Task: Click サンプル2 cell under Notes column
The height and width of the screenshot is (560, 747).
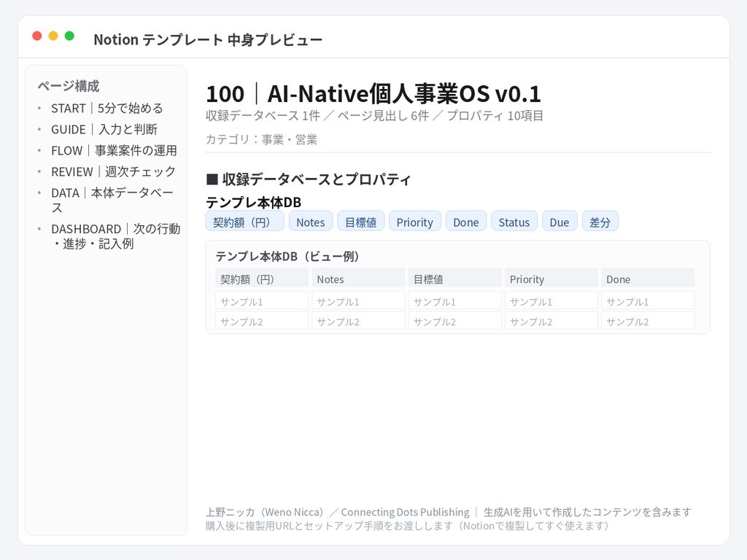Action: click(358, 321)
